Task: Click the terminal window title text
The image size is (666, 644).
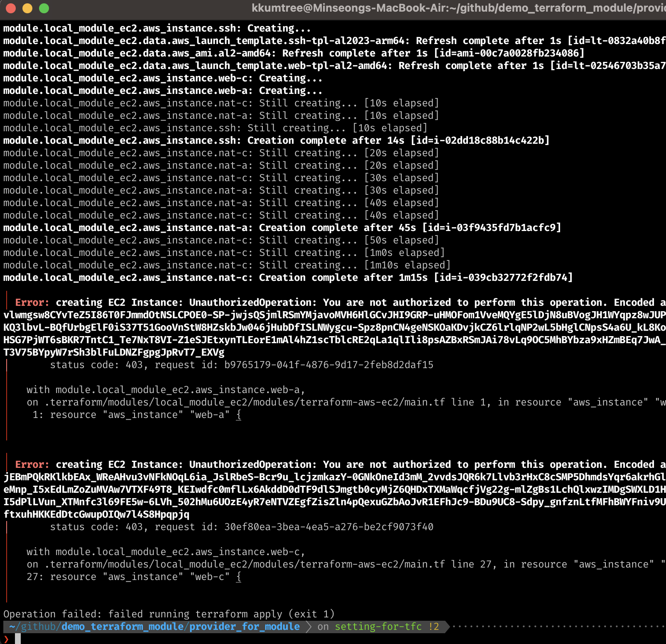Action: click(458, 8)
